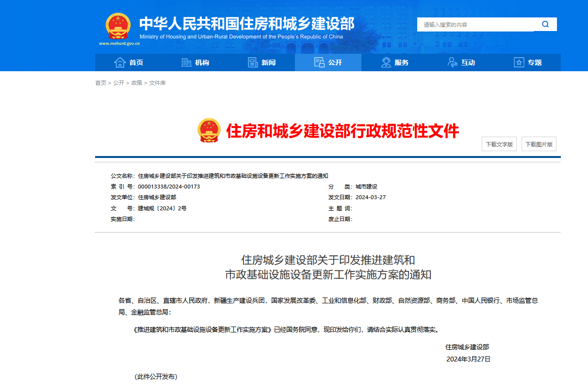This screenshot has height=392, width=588.
Task: Click the red heading 住房和城乡建设部行政规范性文件
Action: point(343,130)
